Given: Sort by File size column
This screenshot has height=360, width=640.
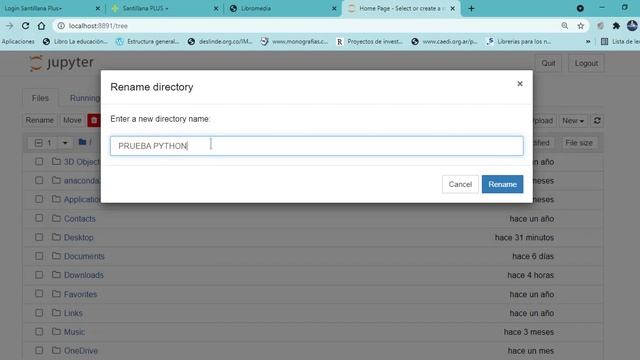Looking at the screenshot, I should click(578, 143).
